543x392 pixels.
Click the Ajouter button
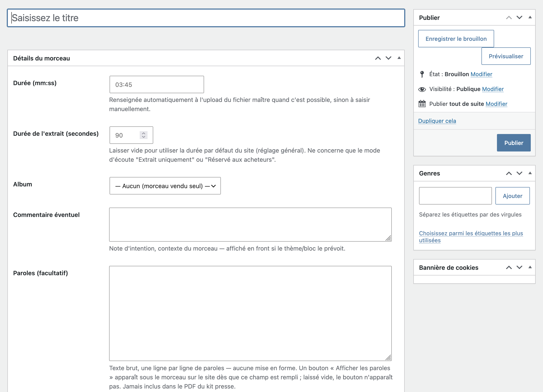point(512,196)
